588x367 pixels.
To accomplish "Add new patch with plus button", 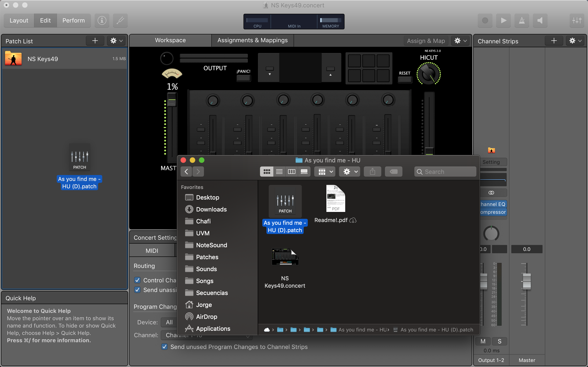I will [95, 41].
